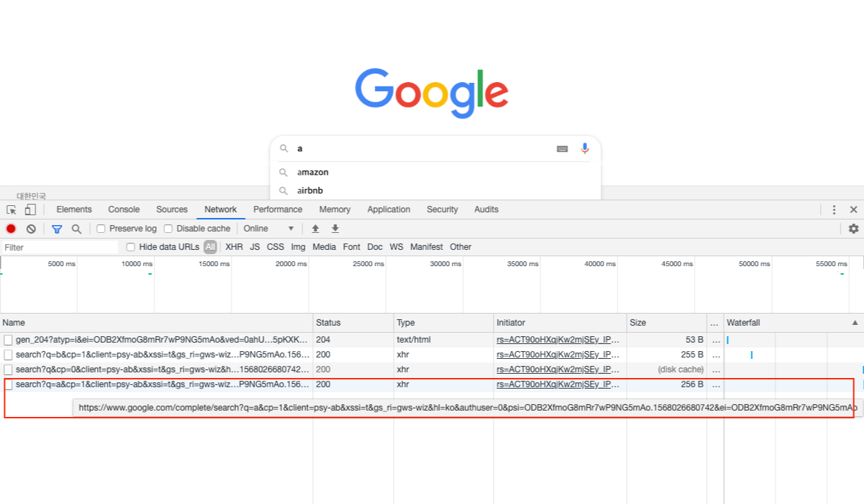Screen dimensions: 864x504
Task: Enable the Disable cache checkbox
Action: 169,229
